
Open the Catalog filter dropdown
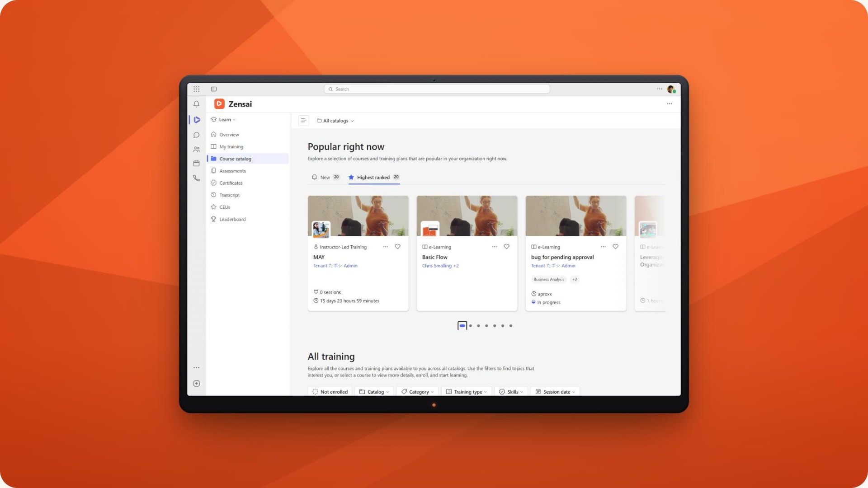pos(374,392)
